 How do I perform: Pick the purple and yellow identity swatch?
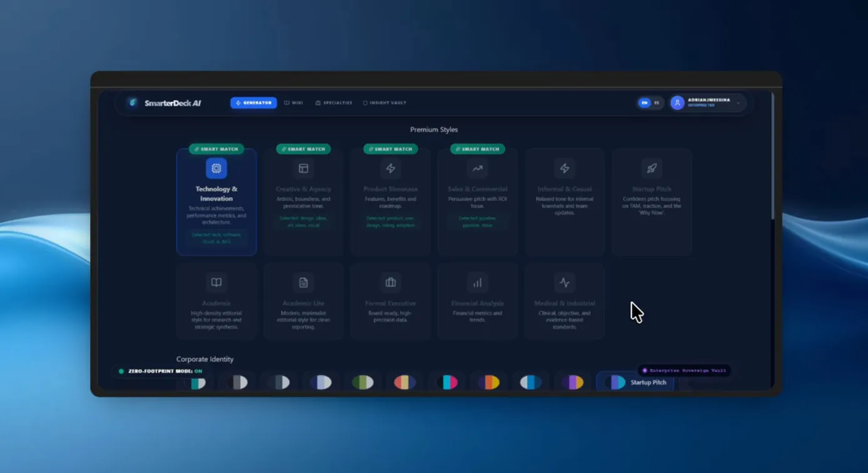pyautogui.click(x=573, y=382)
